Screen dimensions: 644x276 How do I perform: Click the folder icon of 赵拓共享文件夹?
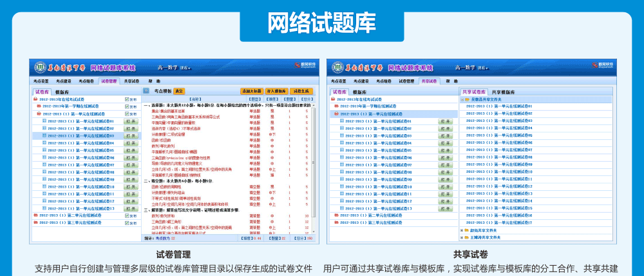pos(466,230)
